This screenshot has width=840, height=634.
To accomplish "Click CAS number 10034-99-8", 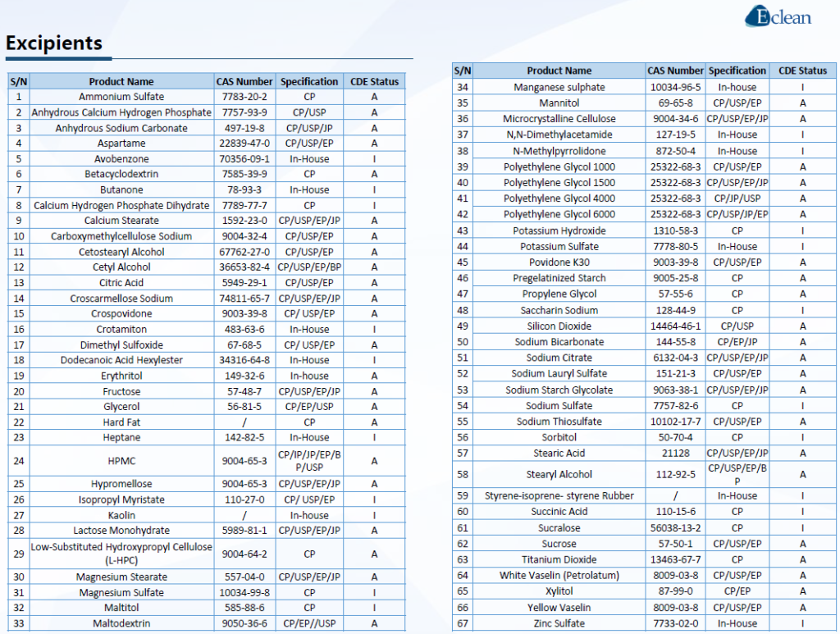I will [x=244, y=593].
